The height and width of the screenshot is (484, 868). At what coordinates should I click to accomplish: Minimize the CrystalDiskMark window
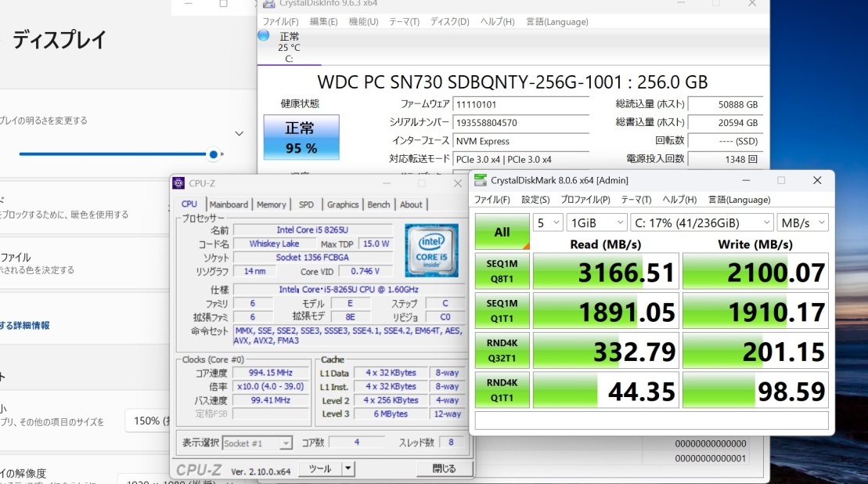coord(746,181)
